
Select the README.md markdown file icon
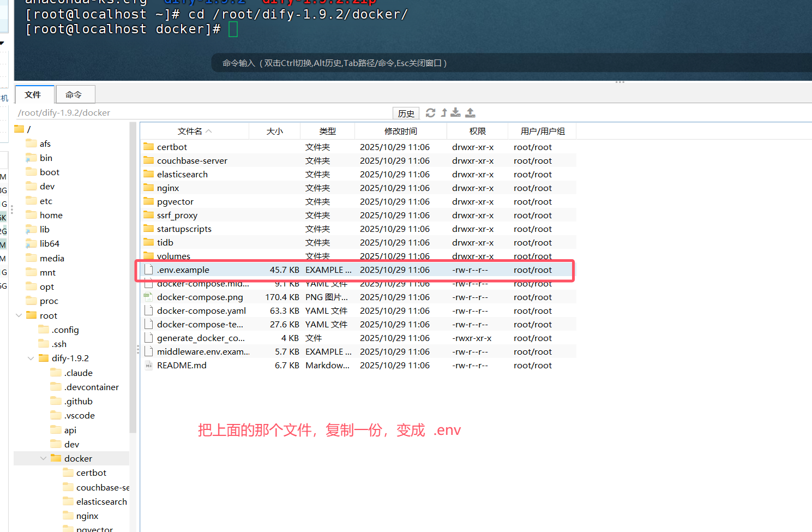tap(148, 366)
